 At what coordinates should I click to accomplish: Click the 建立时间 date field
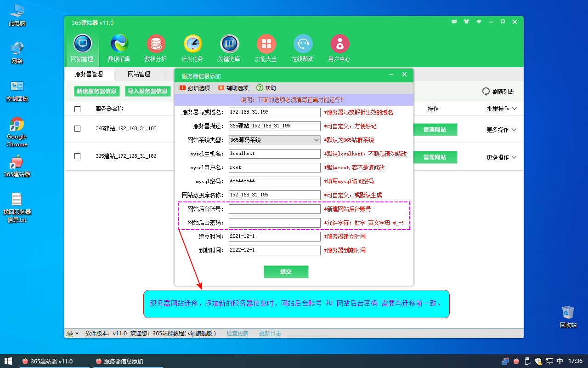coord(275,236)
